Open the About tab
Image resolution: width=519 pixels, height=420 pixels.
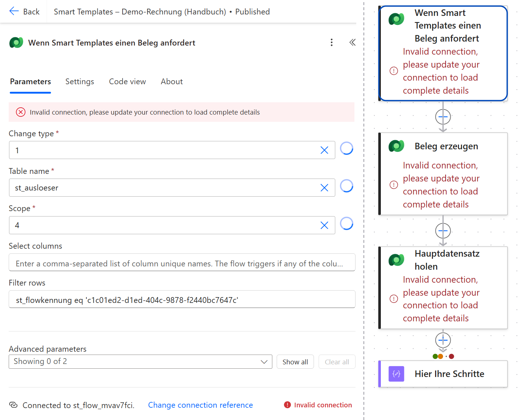tap(172, 82)
